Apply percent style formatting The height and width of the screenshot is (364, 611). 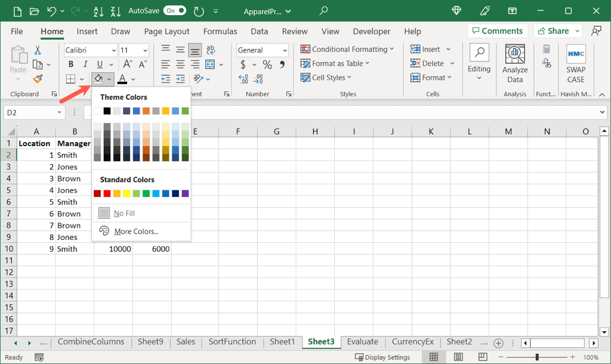pos(267,64)
